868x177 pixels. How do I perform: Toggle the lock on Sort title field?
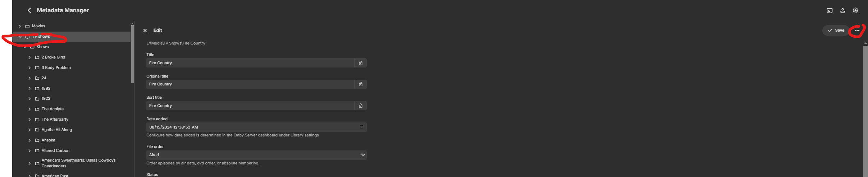pos(361,106)
